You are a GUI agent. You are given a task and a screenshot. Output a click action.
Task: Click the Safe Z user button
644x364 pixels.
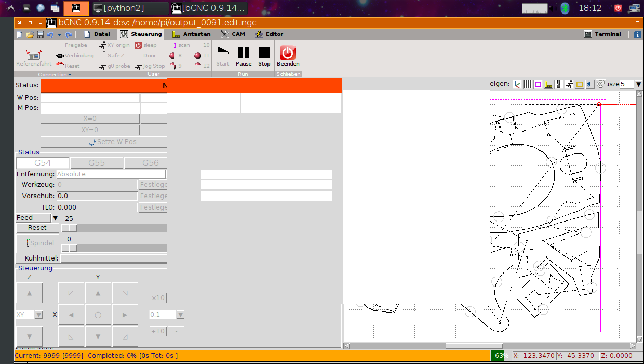pyautogui.click(x=112, y=56)
